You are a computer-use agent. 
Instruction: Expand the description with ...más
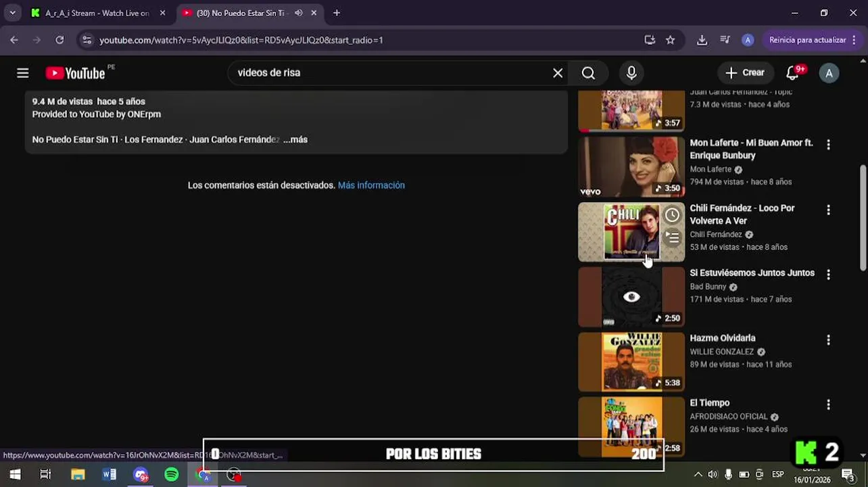295,139
